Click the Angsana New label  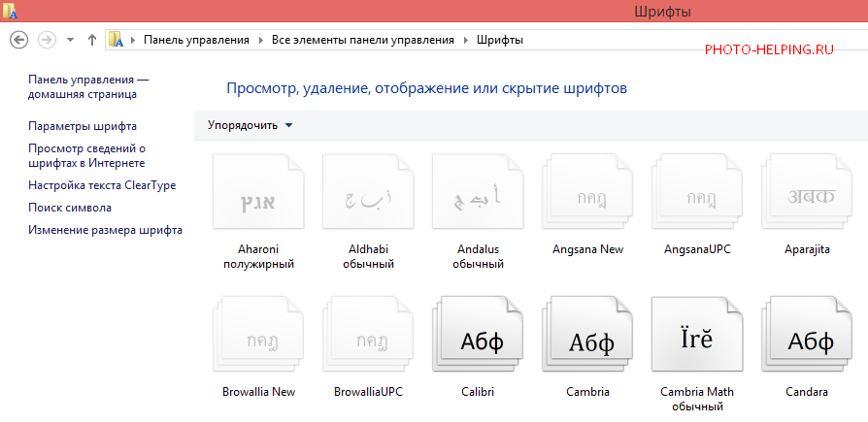click(x=587, y=249)
